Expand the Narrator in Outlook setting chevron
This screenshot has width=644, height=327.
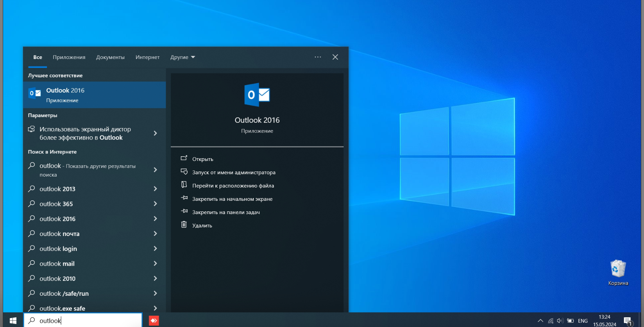[156, 133]
